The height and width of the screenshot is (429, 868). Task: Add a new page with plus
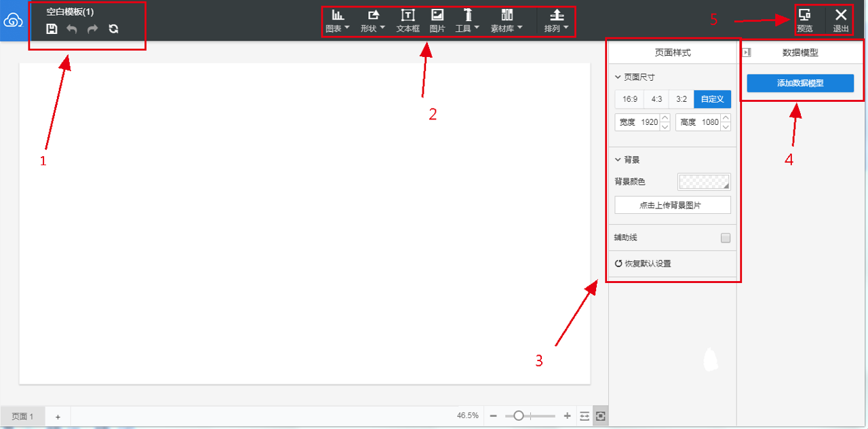[58, 417]
